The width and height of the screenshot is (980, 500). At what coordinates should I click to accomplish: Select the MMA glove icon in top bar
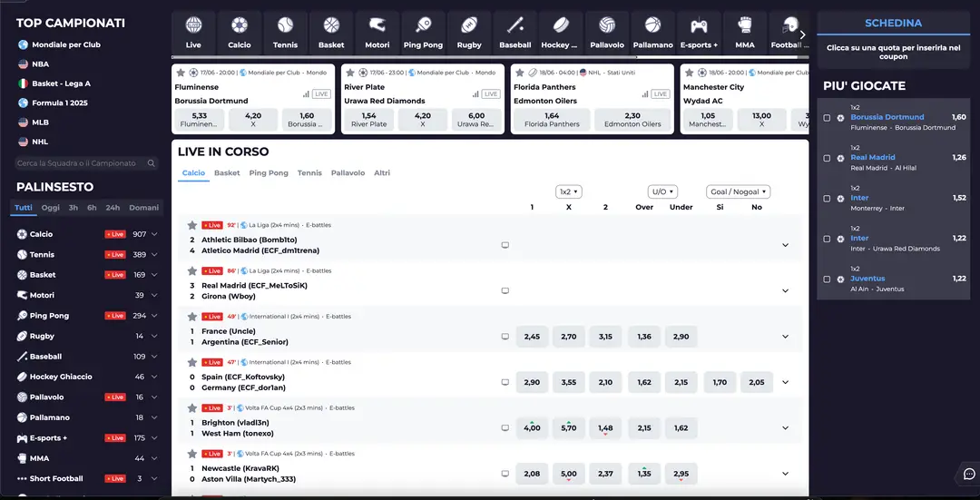(x=744, y=25)
